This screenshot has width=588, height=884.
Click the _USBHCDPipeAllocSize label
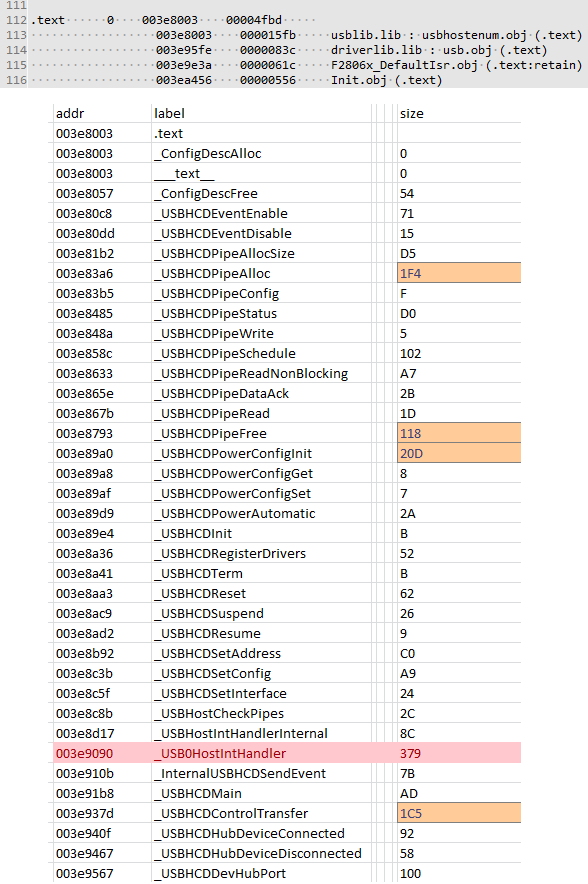click(x=224, y=254)
